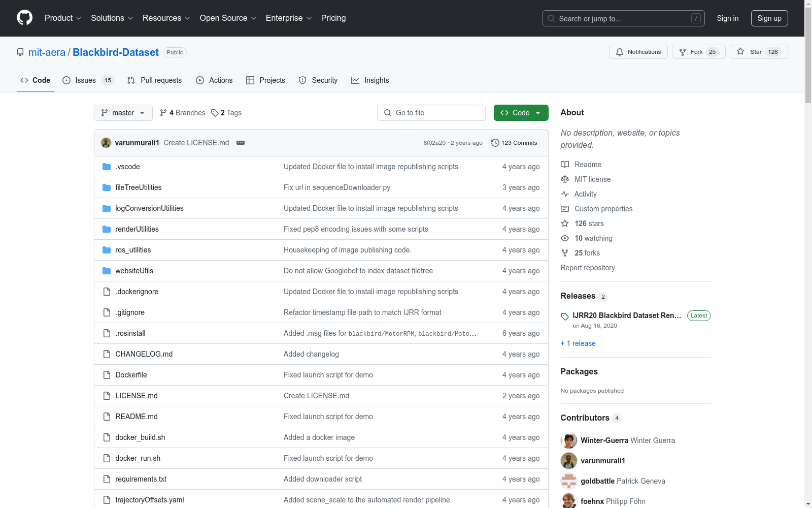Click the watching eye icon
The height and width of the screenshot is (508, 812).
coord(565,238)
